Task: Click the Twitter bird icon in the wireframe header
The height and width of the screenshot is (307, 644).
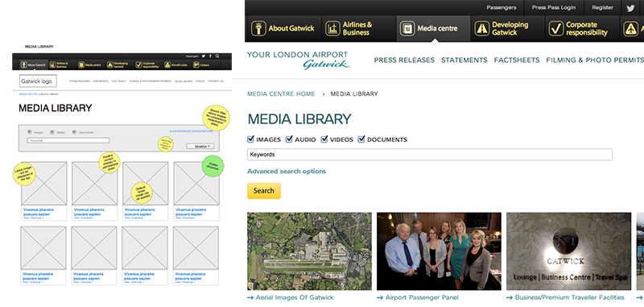Action: 204,56
